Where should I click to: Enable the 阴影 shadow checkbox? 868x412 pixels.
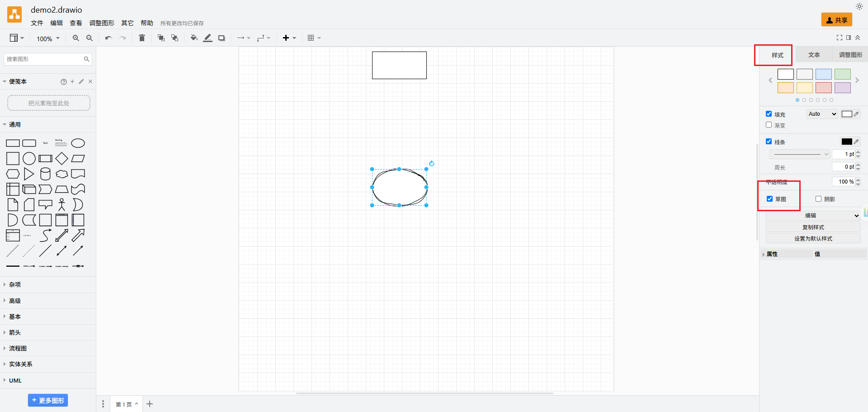pos(818,199)
